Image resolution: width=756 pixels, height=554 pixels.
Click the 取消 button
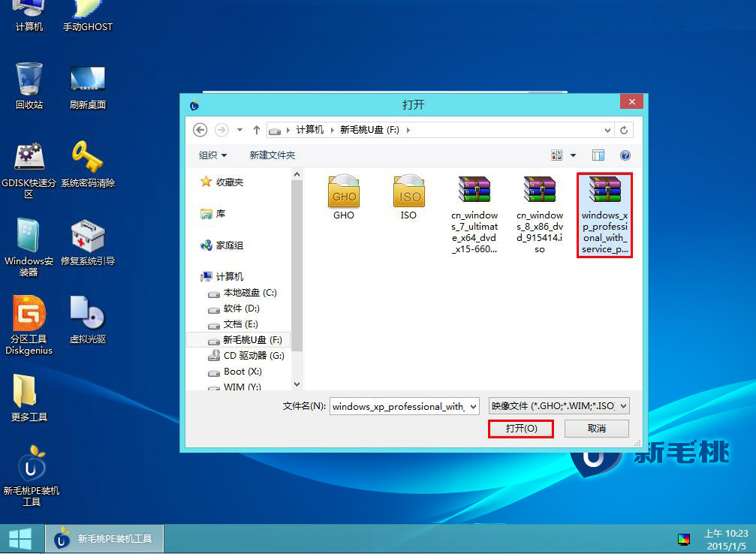coord(596,429)
